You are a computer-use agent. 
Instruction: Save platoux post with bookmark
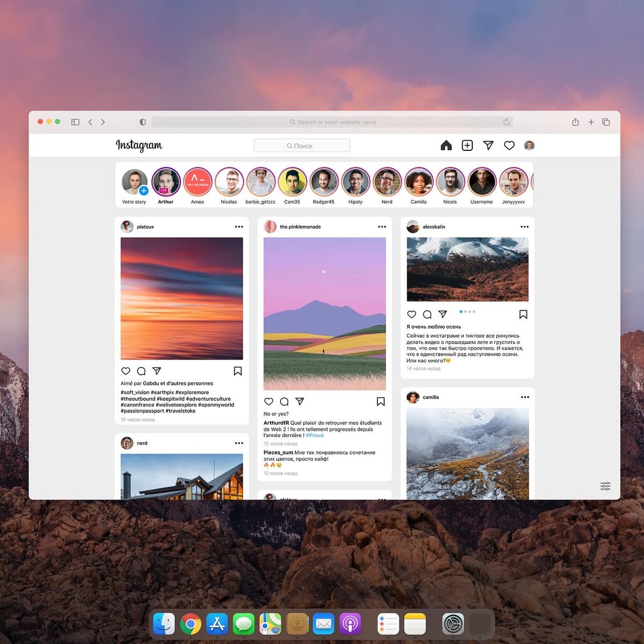[x=238, y=371]
